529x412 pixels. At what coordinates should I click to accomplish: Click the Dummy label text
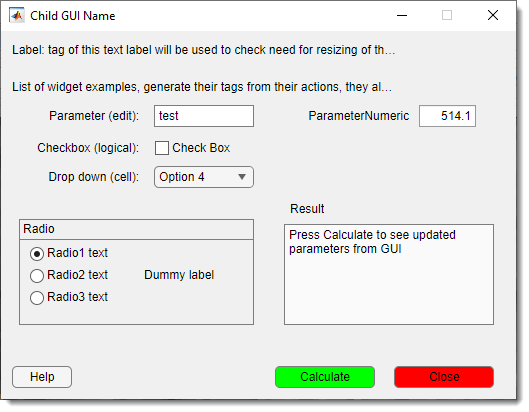(x=179, y=275)
